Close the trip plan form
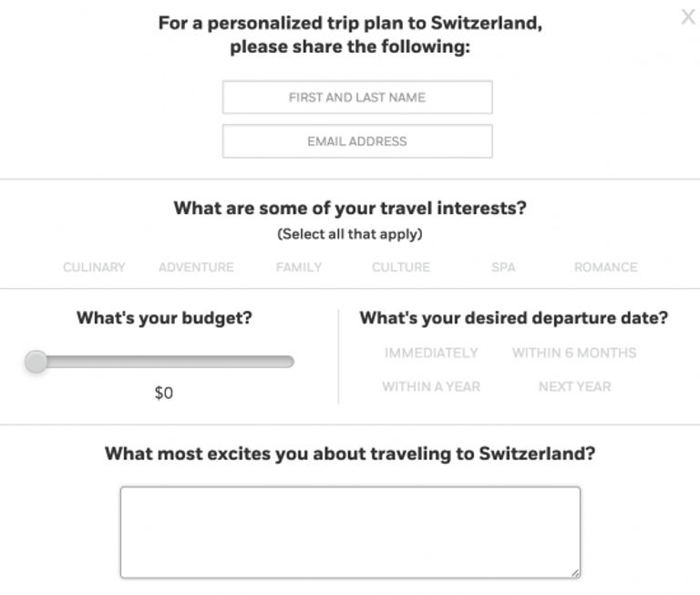Screen dimensions: 700x595 (x=688, y=17)
